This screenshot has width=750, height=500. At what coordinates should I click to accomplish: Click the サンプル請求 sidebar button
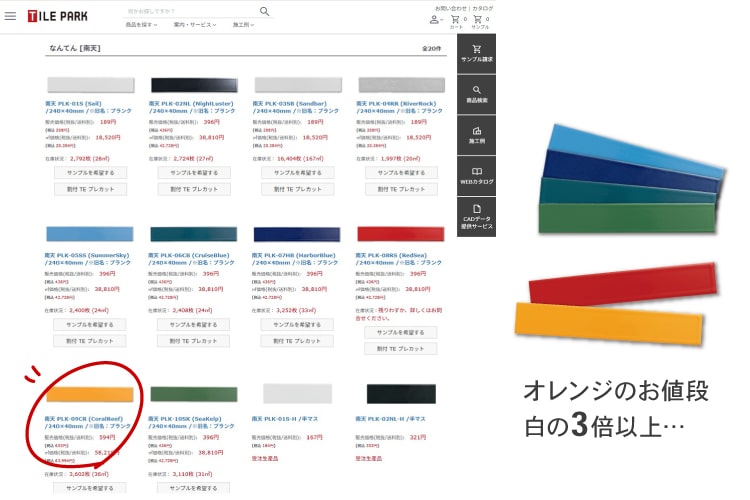point(476,54)
